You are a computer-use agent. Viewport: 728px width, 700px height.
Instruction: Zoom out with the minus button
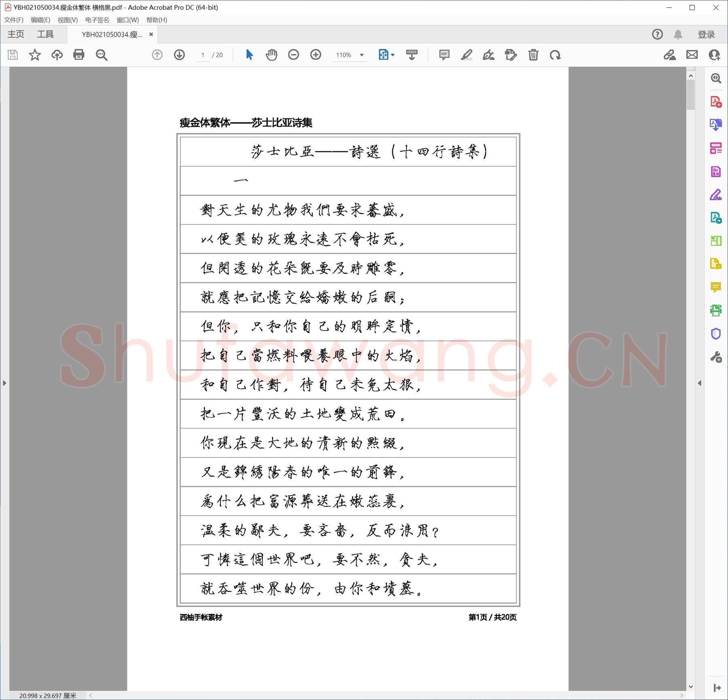coord(294,55)
